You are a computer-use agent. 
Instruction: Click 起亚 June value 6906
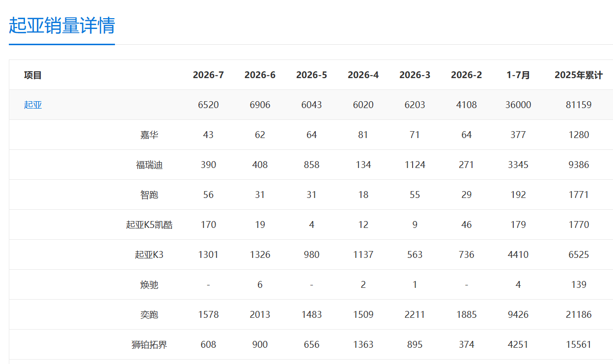[x=260, y=105]
